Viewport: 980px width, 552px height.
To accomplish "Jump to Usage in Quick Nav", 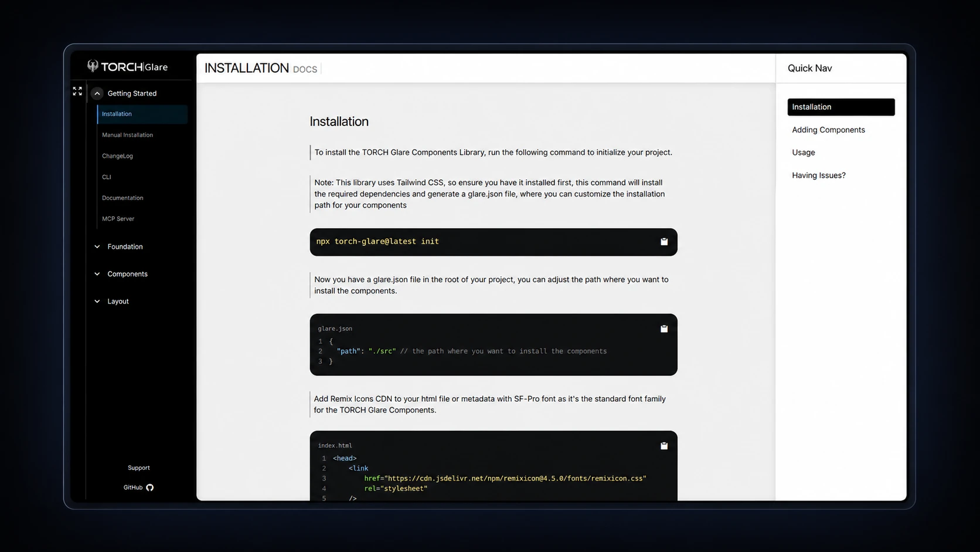I will 804,153.
